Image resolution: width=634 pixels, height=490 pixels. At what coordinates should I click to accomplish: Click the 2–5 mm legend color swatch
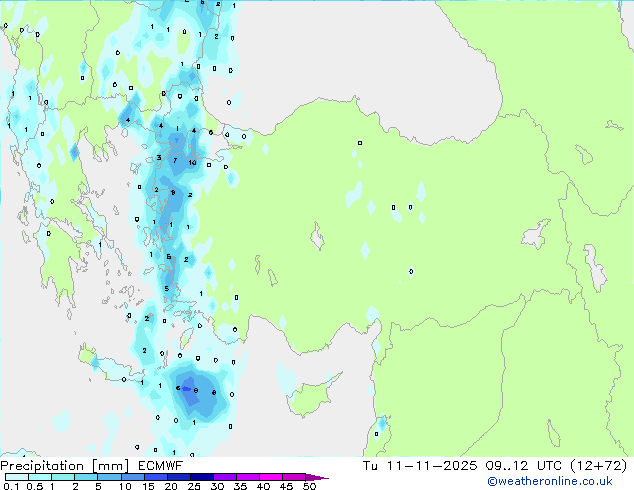(x=86, y=477)
